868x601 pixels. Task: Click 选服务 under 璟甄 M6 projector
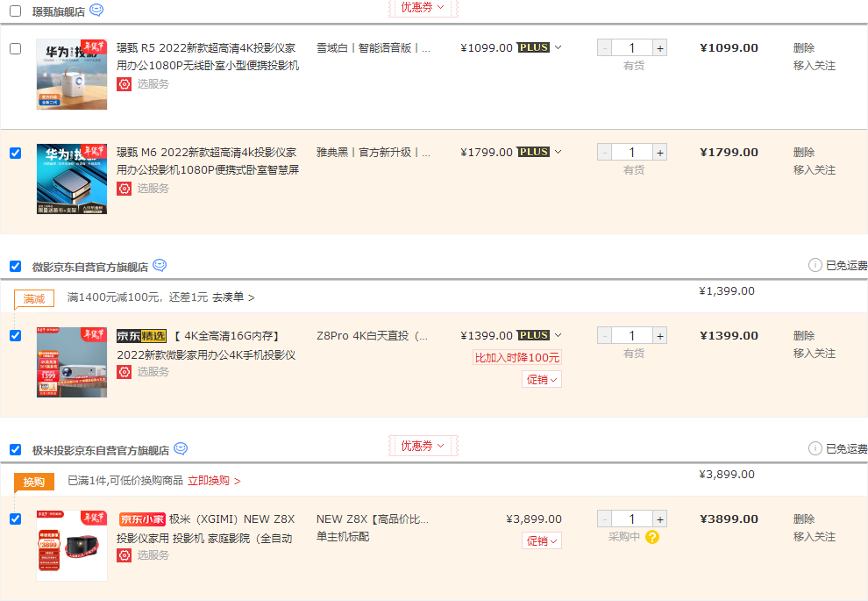(153, 189)
